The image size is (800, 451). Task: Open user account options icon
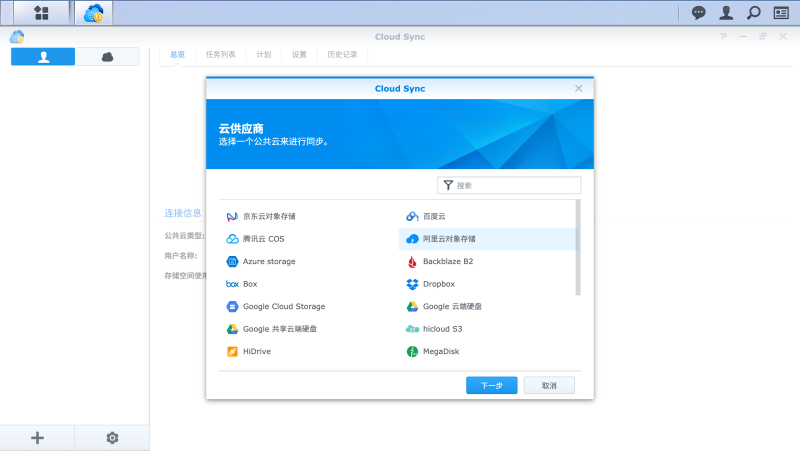point(726,13)
